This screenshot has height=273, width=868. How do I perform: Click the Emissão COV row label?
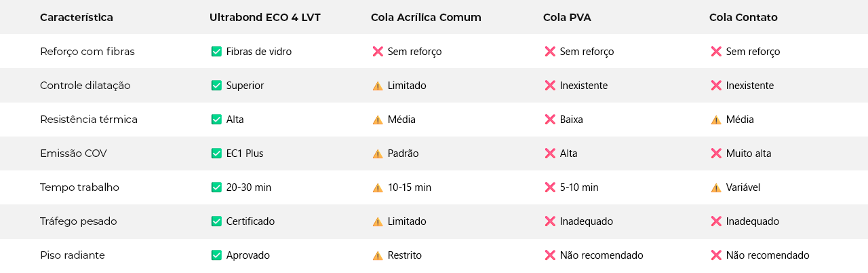(x=73, y=153)
